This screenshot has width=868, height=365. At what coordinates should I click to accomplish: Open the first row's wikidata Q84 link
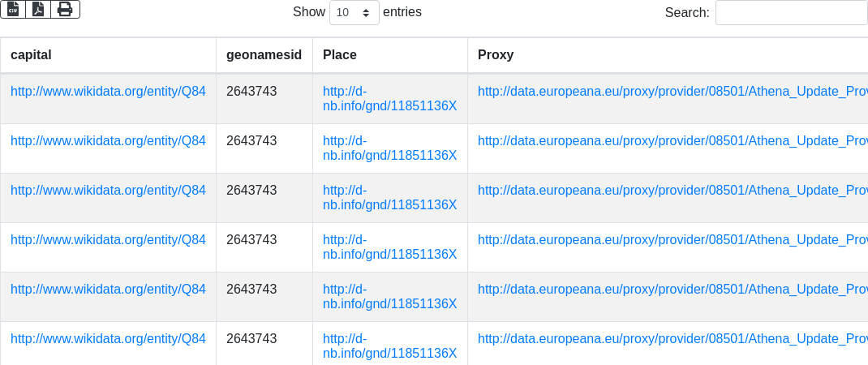point(108,91)
